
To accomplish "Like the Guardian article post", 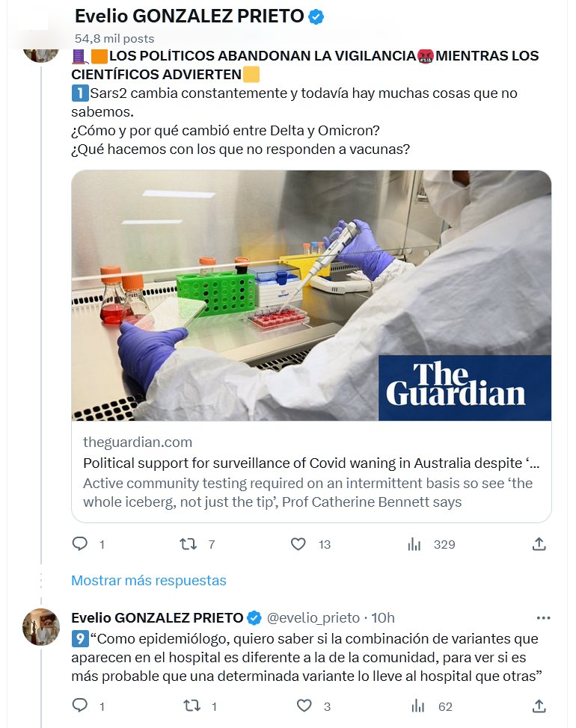I will click(x=298, y=544).
